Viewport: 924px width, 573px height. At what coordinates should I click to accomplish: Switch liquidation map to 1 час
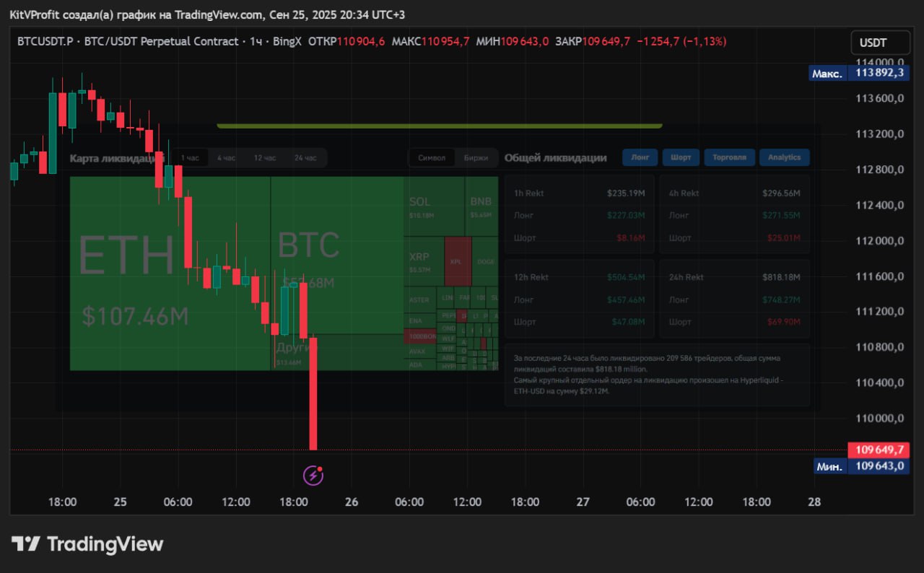[191, 158]
